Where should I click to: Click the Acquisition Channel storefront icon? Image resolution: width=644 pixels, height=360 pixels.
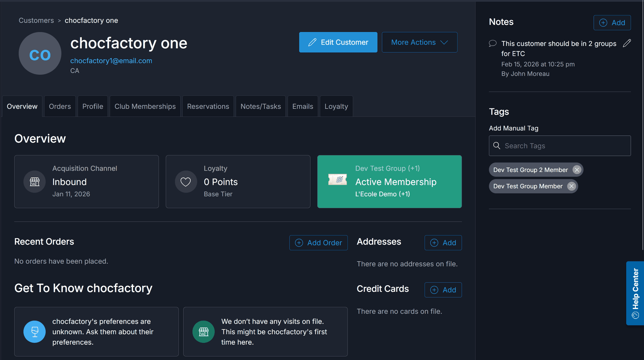click(x=34, y=182)
